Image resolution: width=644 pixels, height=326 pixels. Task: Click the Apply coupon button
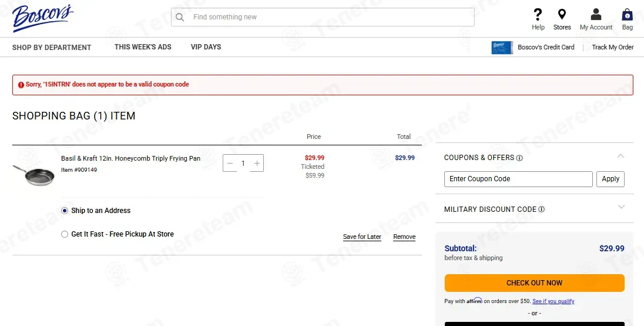(x=611, y=179)
